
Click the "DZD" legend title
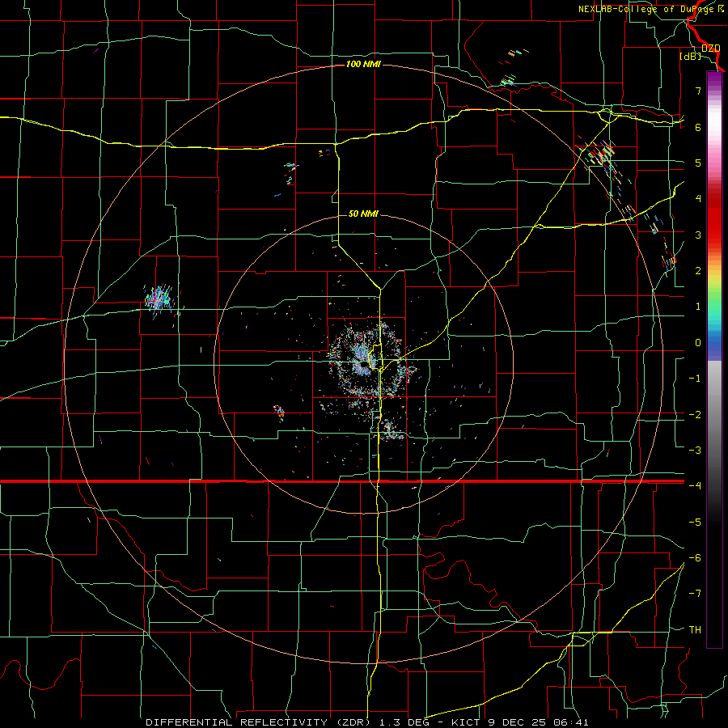pyautogui.click(x=710, y=49)
